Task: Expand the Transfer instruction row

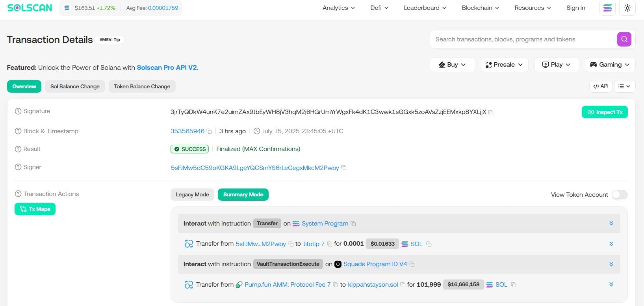Action: point(611,224)
